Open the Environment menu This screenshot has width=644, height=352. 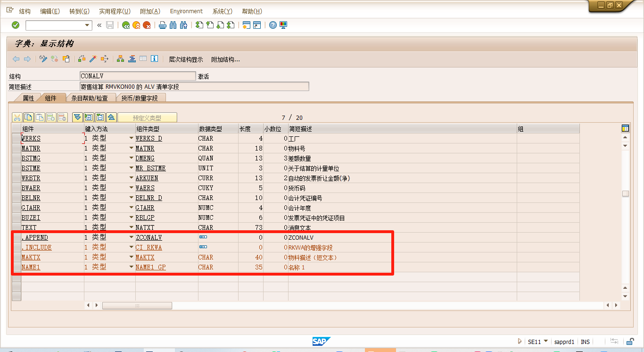click(x=187, y=11)
